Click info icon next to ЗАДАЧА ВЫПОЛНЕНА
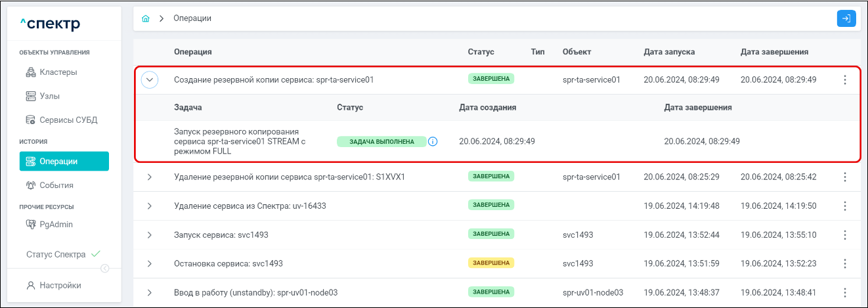Image resolution: width=868 pixels, height=308 pixels. [433, 141]
